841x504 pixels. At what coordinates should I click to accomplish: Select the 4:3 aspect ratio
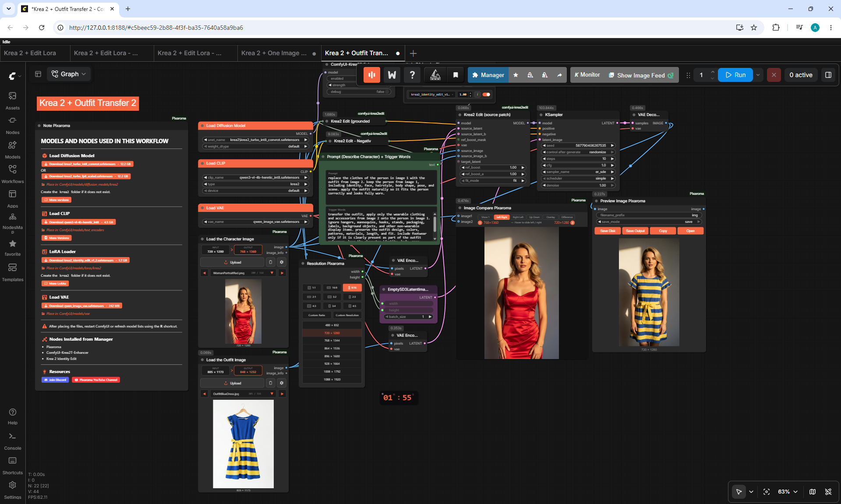311,306
